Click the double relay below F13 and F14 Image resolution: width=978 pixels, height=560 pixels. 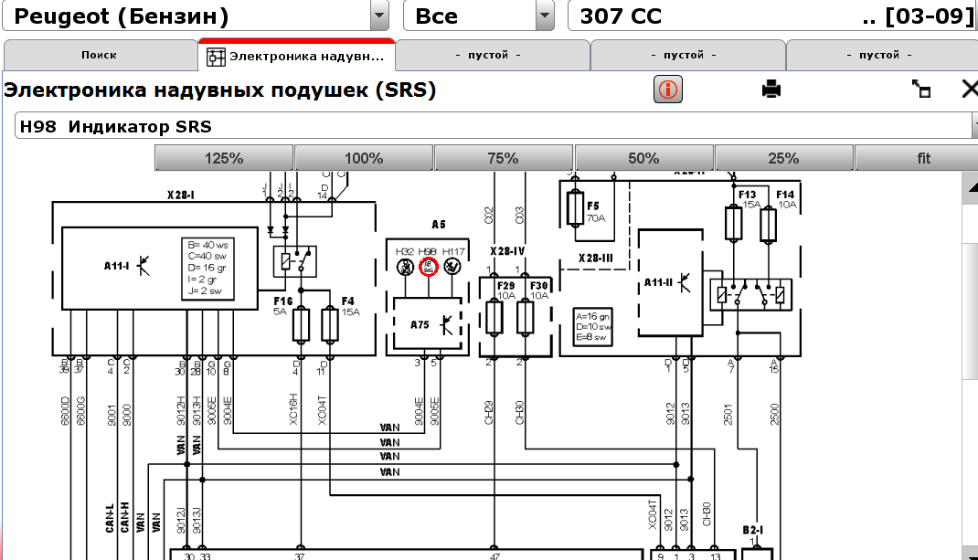coord(751,294)
